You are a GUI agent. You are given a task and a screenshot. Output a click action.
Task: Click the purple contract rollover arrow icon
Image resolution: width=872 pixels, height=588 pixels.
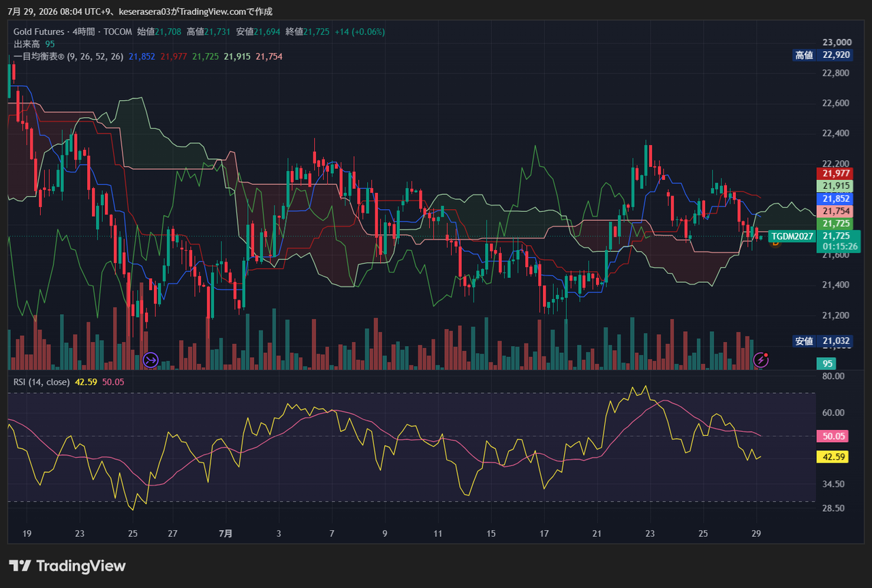151,359
